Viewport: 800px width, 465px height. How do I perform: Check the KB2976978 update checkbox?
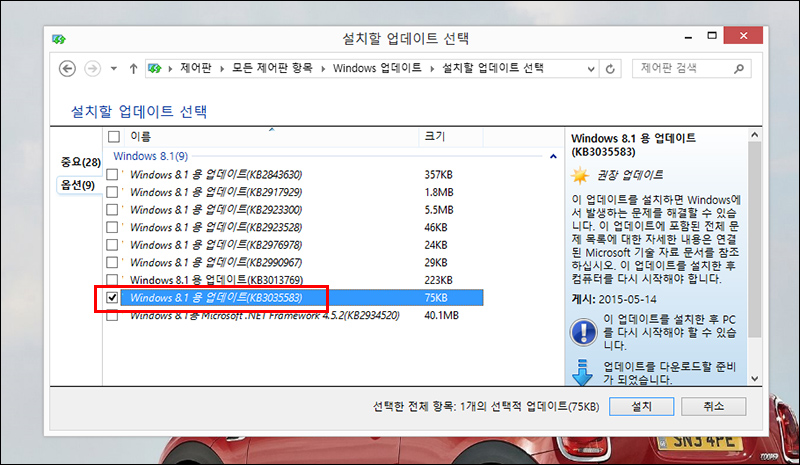point(112,245)
